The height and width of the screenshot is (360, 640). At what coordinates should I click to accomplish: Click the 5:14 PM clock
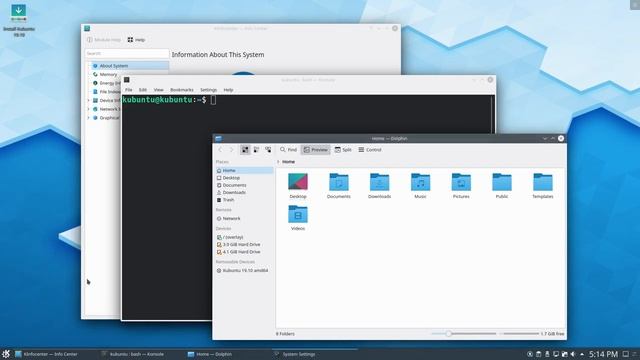tap(603, 354)
